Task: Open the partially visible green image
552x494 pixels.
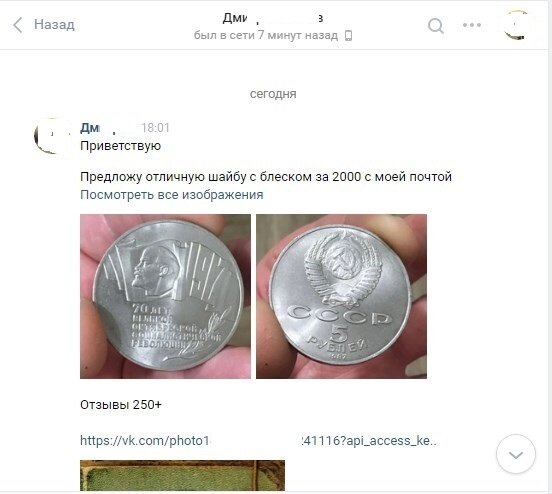Action: 182,475
